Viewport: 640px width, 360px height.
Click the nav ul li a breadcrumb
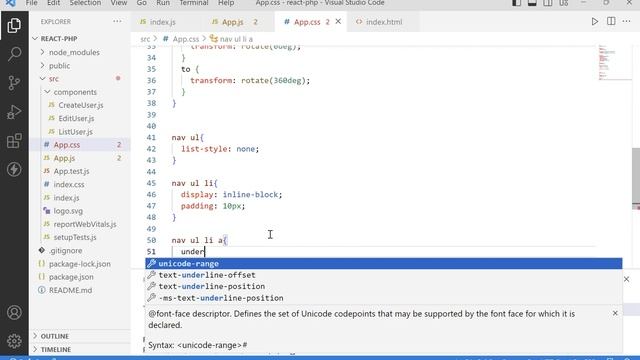231,39
